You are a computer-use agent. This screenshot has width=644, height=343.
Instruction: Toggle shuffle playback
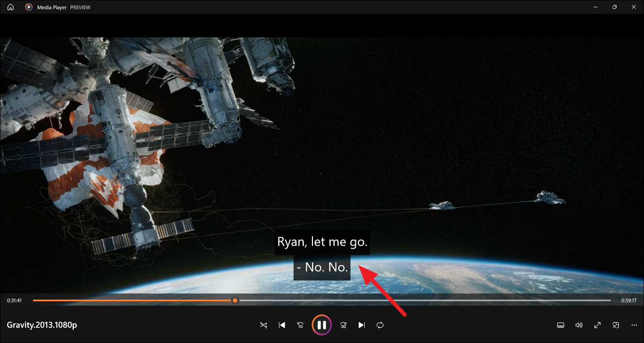click(264, 325)
